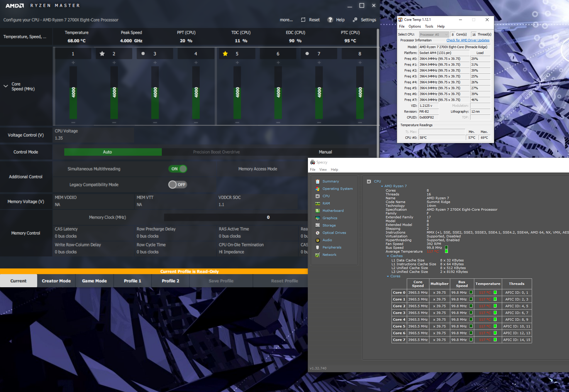Collapse the Caches section in Speccy
The width and height of the screenshot is (569, 392).
[388, 256]
